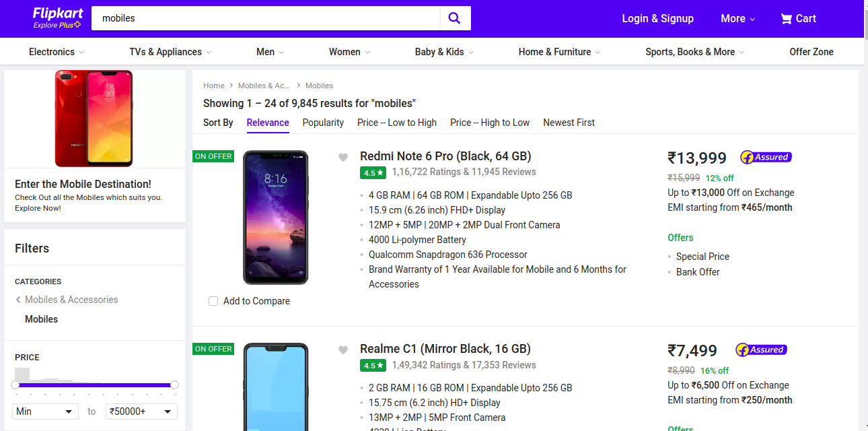Select Newest First sorting
Screen dimensions: 868x431
point(569,123)
